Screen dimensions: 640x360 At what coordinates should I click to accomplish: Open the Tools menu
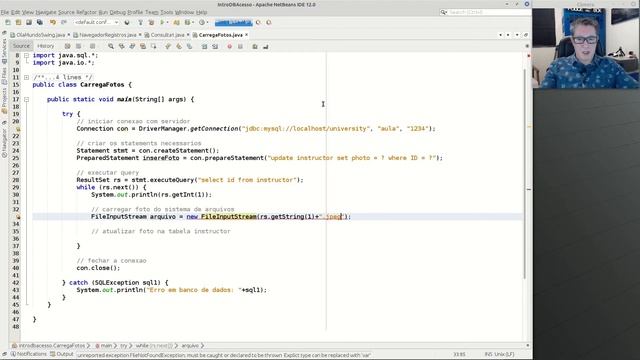pyautogui.click(x=167, y=12)
